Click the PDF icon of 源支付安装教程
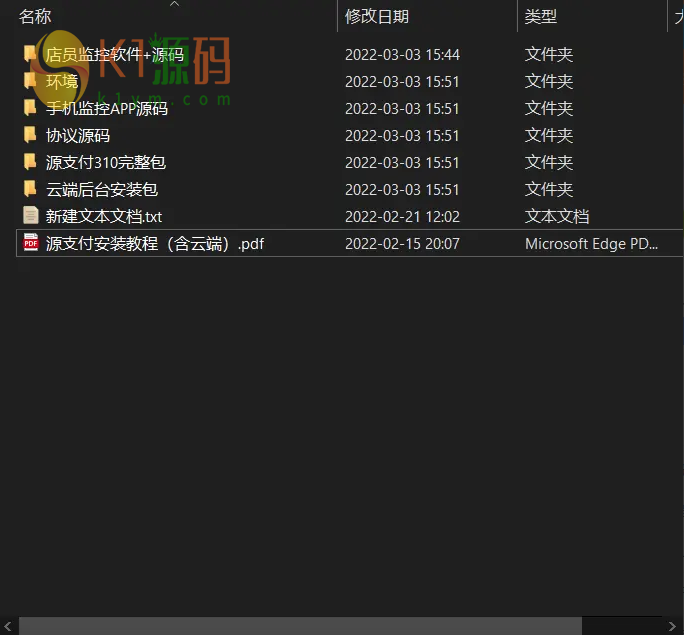The width and height of the screenshot is (684, 635). [31, 243]
